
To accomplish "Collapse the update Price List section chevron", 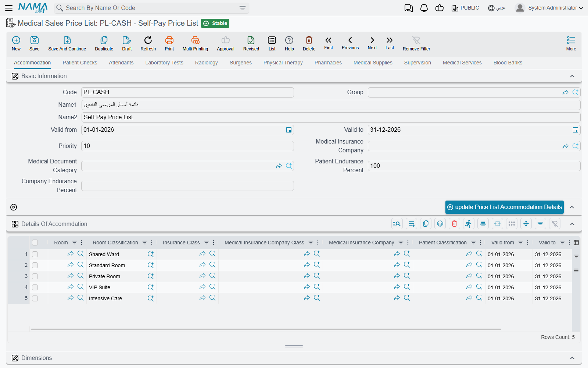I will pos(572,207).
